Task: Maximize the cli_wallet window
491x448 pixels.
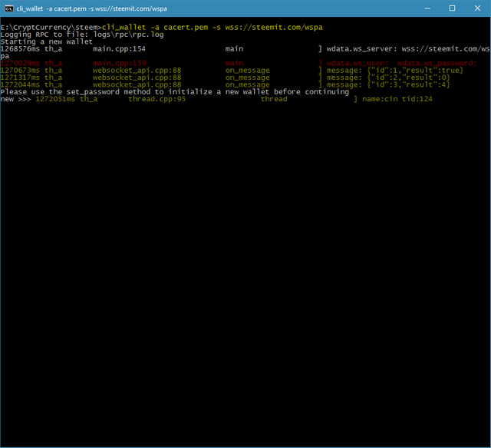Action: click(452, 8)
